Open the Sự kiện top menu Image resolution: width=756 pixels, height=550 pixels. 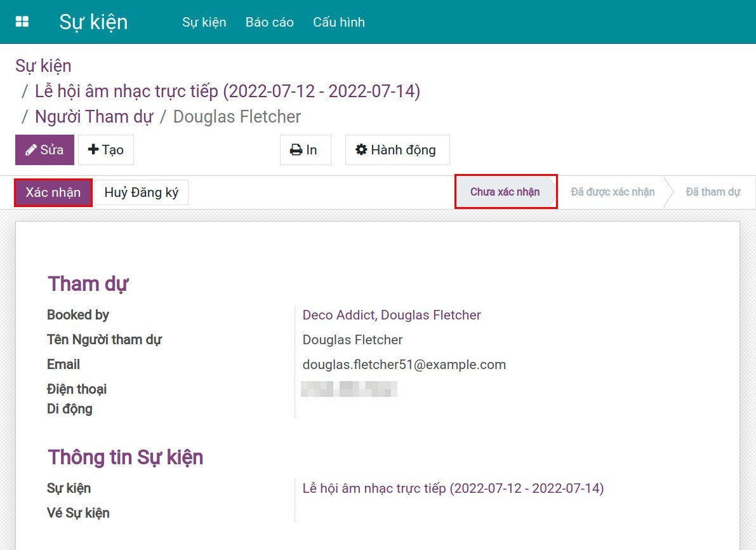204,22
